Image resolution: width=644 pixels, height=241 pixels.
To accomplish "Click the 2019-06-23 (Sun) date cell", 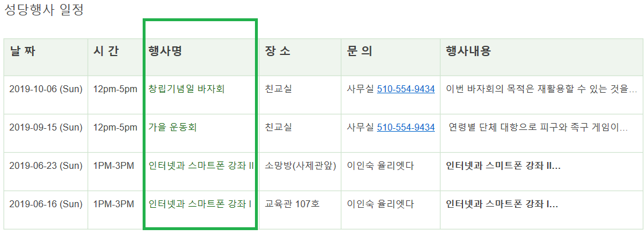I will coord(46,166).
